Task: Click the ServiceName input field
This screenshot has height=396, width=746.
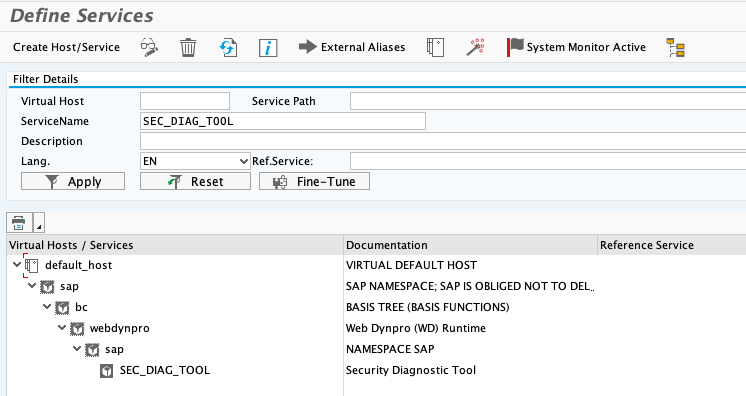Action: (x=283, y=121)
